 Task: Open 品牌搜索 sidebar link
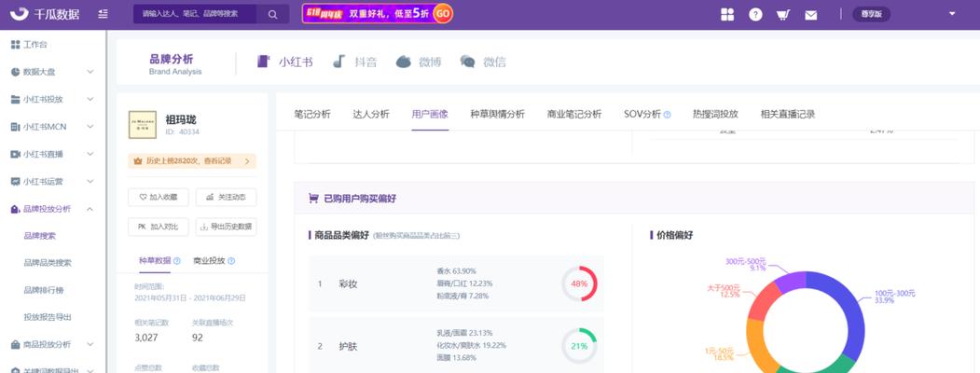tap(39, 236)
